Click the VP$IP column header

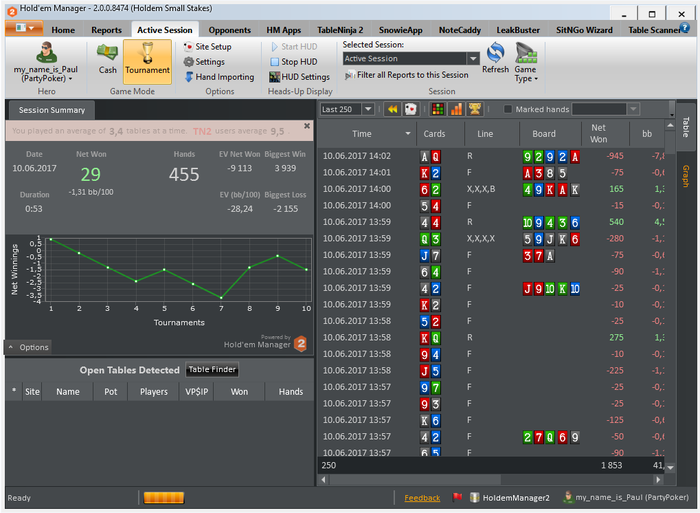click(196, 392)
